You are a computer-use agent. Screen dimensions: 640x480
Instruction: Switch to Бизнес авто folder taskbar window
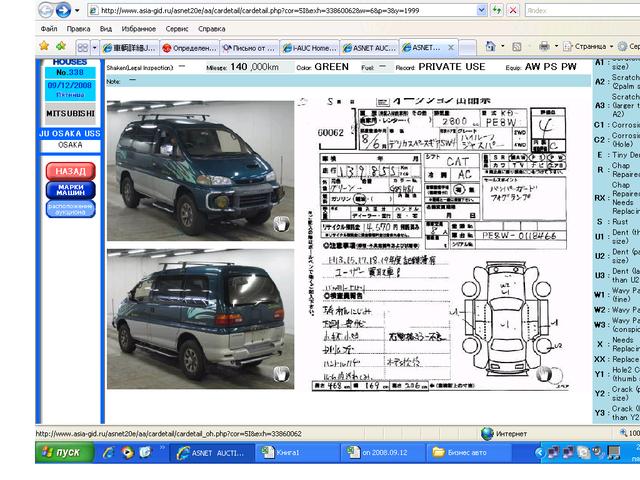pyautogui.click(x=469, y=453)
